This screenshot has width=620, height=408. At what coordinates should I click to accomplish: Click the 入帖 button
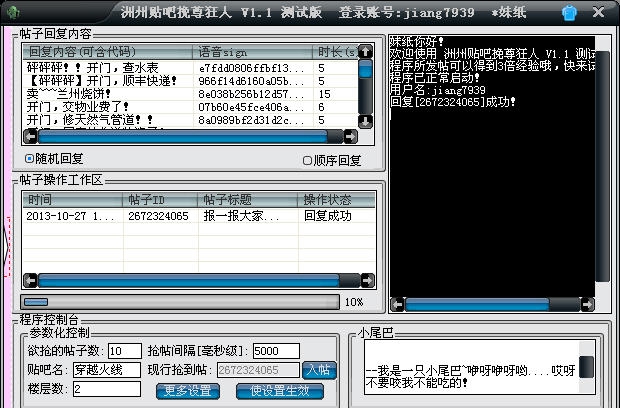(x=319, y=370)
